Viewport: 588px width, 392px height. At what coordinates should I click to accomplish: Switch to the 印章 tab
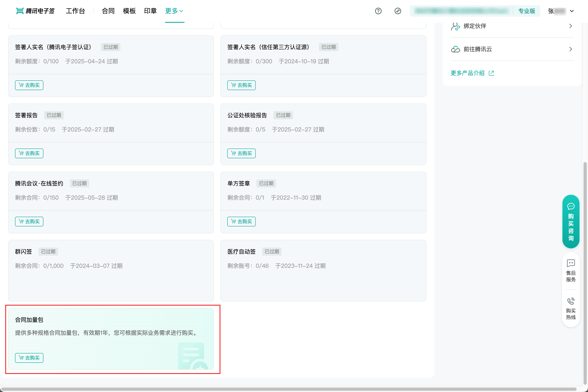[x=150, y=11]
